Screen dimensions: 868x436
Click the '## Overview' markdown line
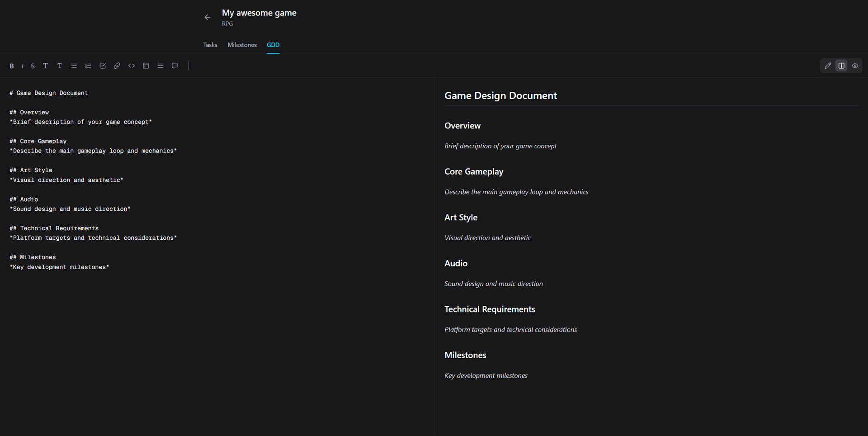click(29, 113)
